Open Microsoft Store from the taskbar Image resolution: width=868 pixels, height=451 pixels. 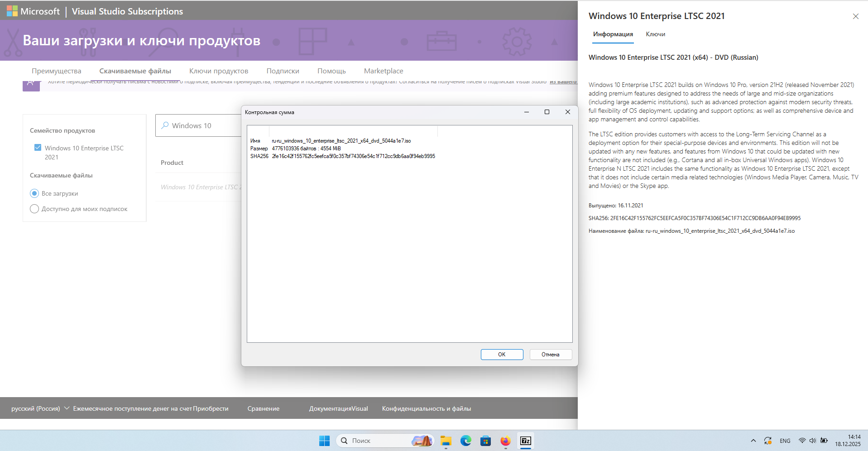coord(485,441)
